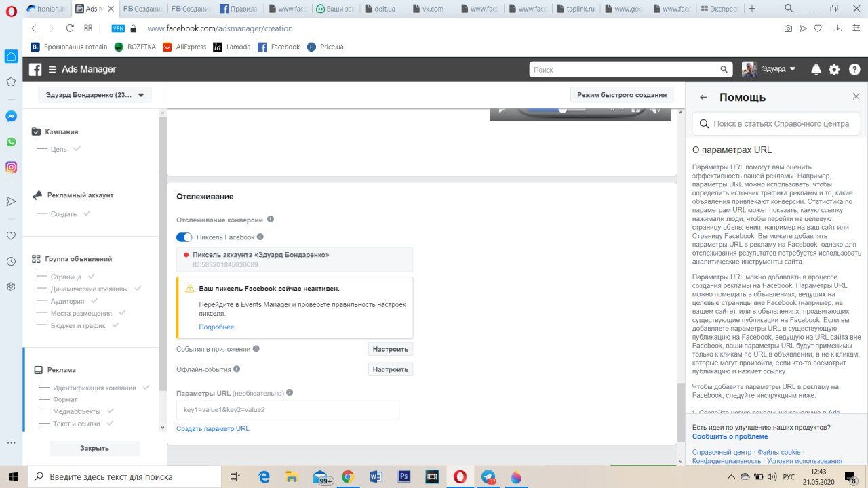Go to the Аудитория step
Viewport: 868px width, 488px height.
click(x=67, y=301)
